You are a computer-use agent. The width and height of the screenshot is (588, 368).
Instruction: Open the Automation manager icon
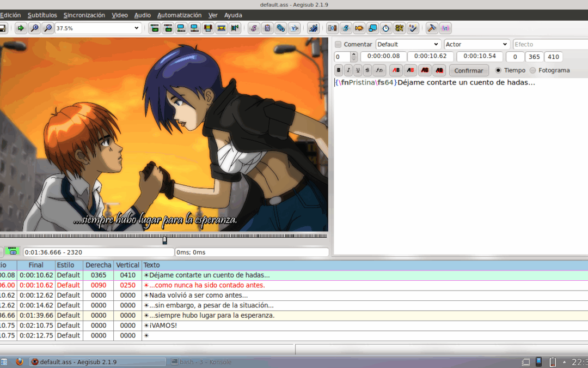(313, 28)
